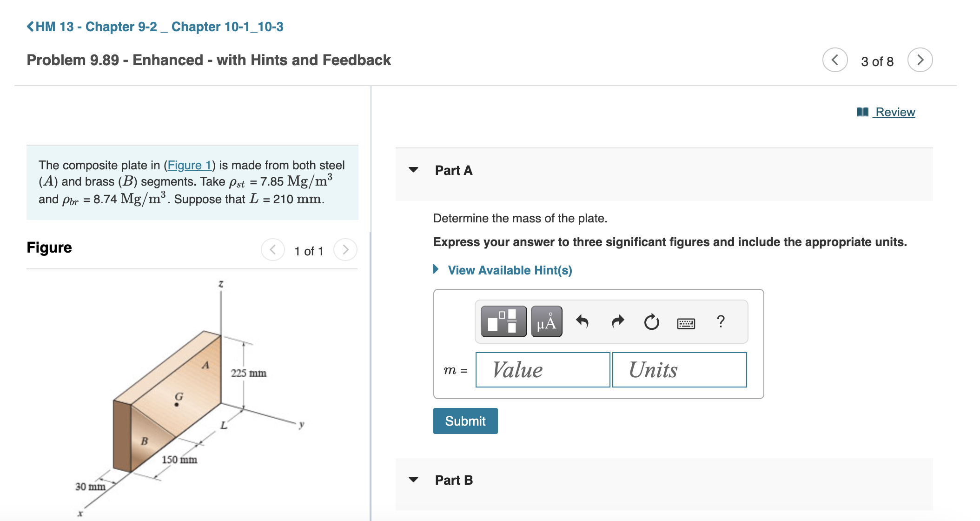This screenshot has height=521, width=980.
Task: Click the Submit button
Action: (465, 421)
